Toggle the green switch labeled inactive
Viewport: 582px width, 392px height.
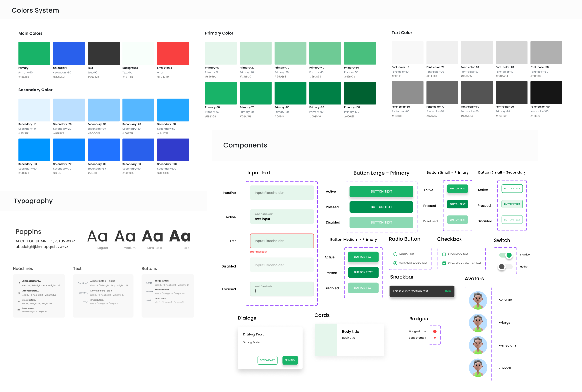(x=506, y=255)
